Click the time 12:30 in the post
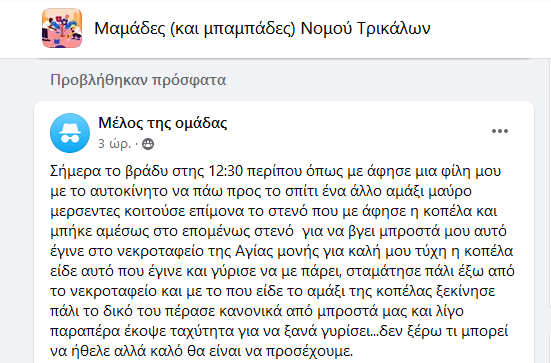The height and width of the screenshot is (363, 551). [x=226, y=171]
